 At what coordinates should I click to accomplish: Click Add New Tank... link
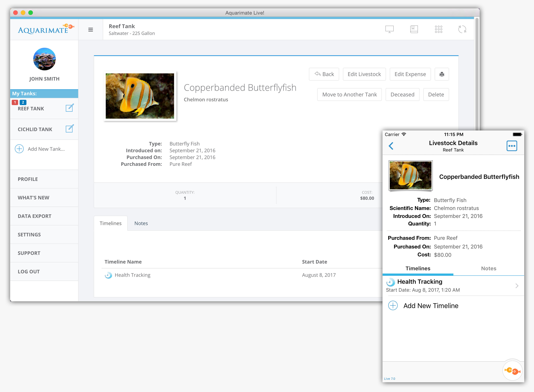click(x=46, y=149)
